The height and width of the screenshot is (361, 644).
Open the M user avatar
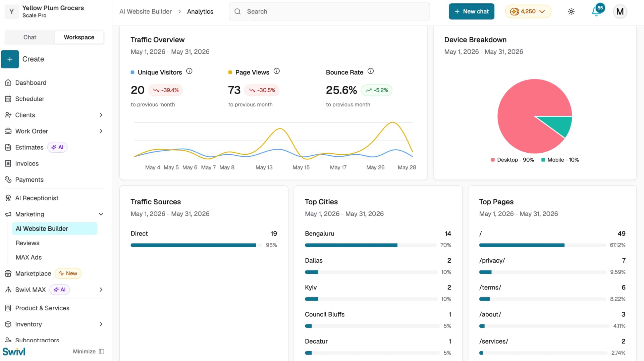[x=620, y=11]
